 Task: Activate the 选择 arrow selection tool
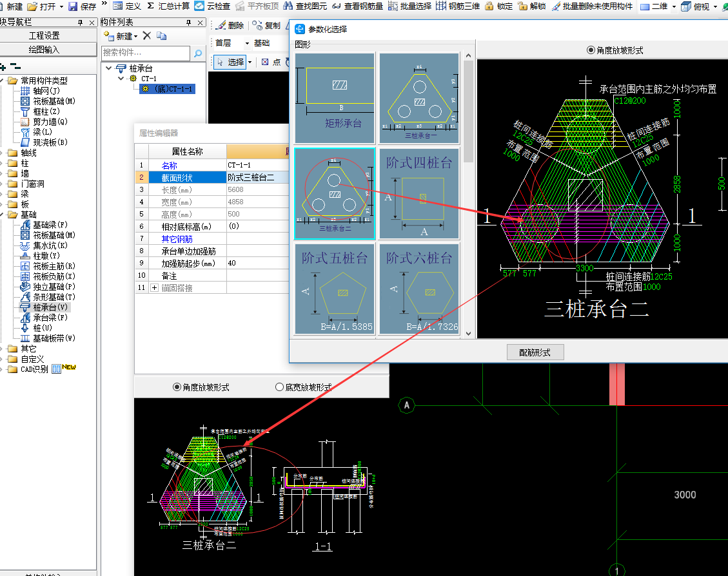[x=230, y=62]
